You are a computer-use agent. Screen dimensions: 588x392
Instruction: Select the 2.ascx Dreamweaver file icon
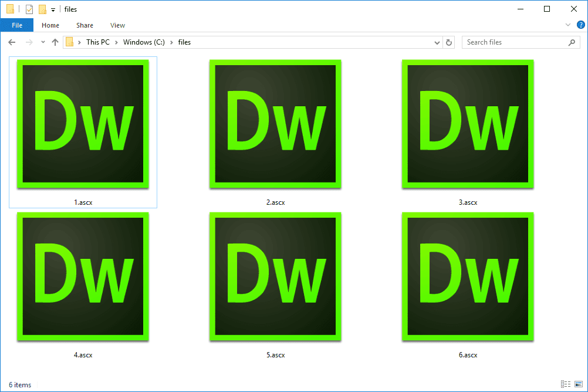pos(275,124)
